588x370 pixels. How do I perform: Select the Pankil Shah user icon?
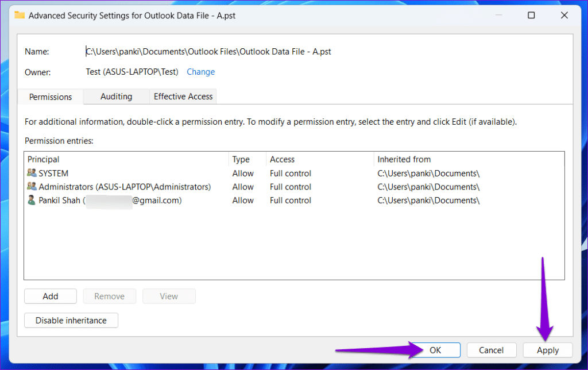32,200
